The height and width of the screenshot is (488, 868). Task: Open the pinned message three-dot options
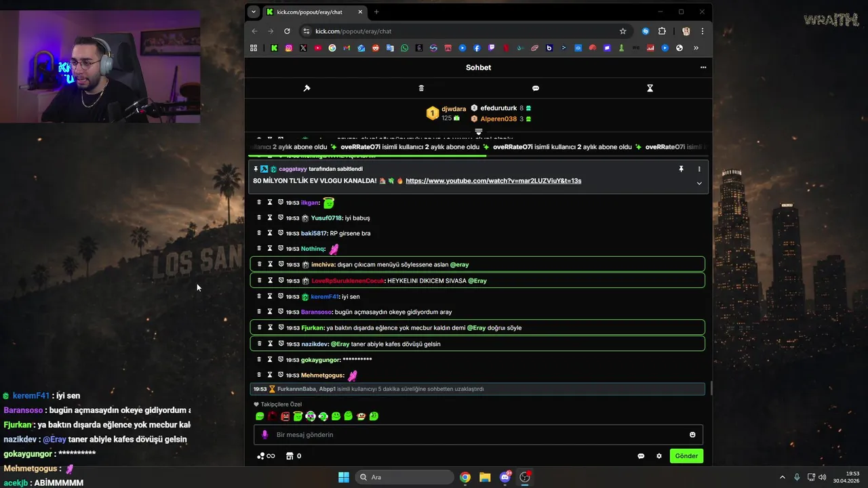point(699,169)
